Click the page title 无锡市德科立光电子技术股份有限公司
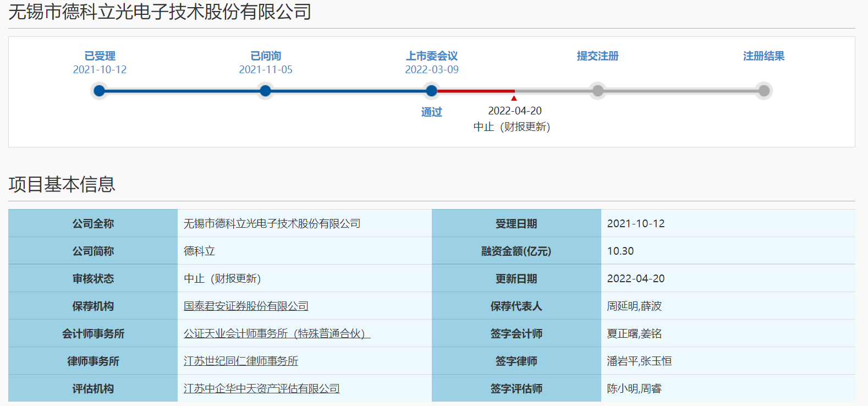This screenshot has height=406, width=868. coord(160,12)
